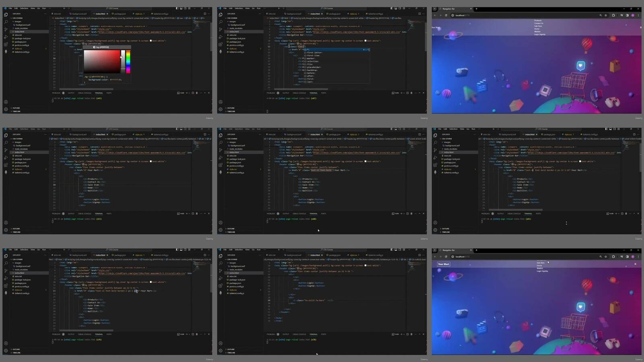Open Chrome three-dot menu in boxed-logo browser

click(x=638, y=257)
